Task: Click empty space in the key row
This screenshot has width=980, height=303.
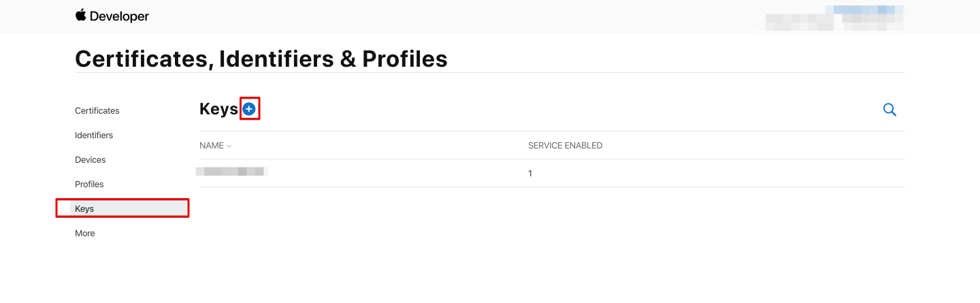Action: click(715, 174)
